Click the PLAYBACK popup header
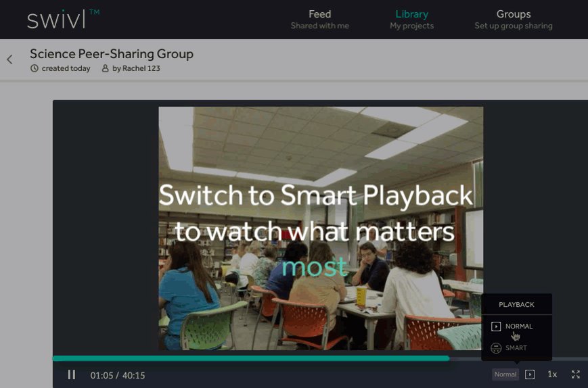588x388 pixels. click(516, 304)
